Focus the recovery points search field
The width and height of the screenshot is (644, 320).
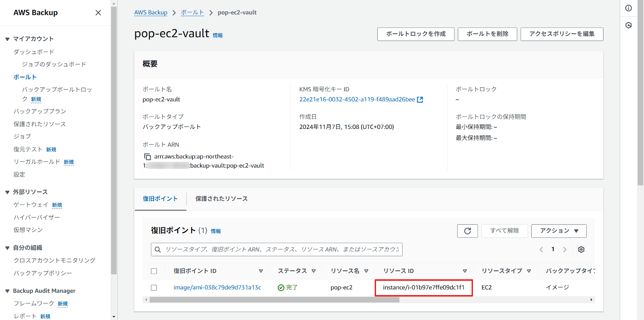point(277,249)
